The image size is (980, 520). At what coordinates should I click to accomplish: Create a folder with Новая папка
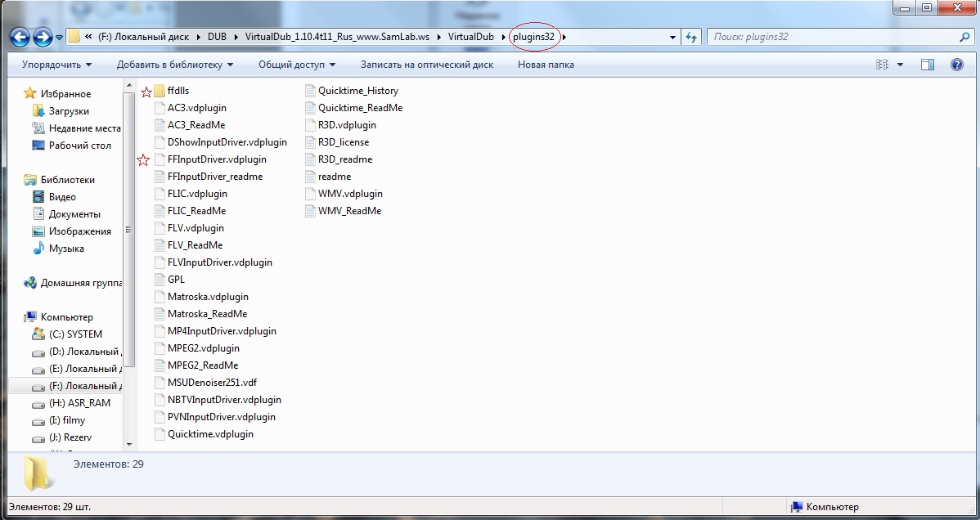(546, 65)
